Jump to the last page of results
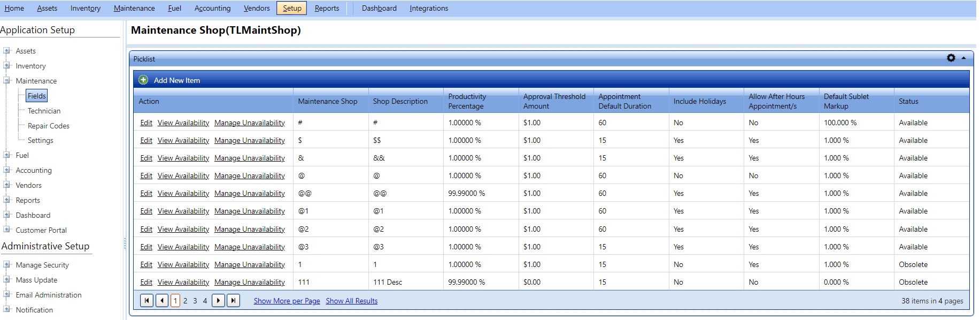Screen dimensions: 980x320 [x=233, y=301]
